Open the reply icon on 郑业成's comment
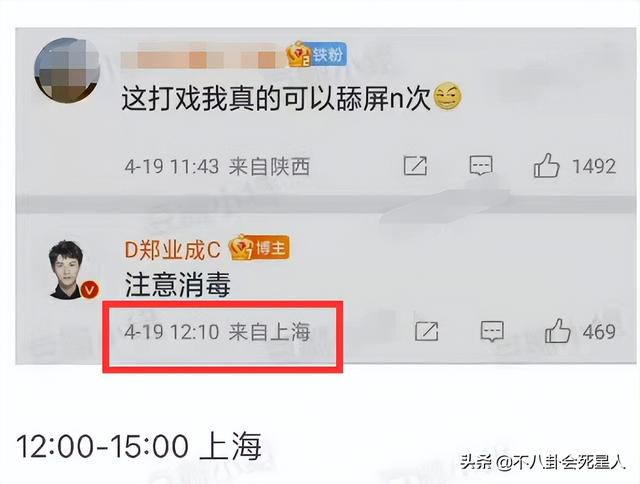This screenshot has width=640, height=484. [492, 331]
